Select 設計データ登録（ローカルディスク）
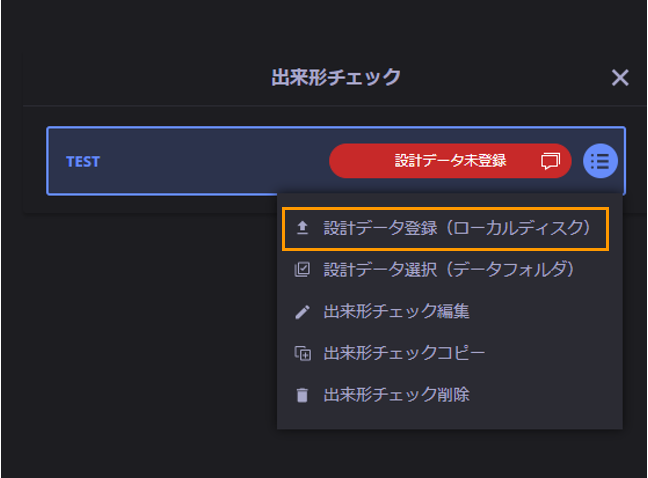This screenshot has width=648, height=478. tap(457, 228)
